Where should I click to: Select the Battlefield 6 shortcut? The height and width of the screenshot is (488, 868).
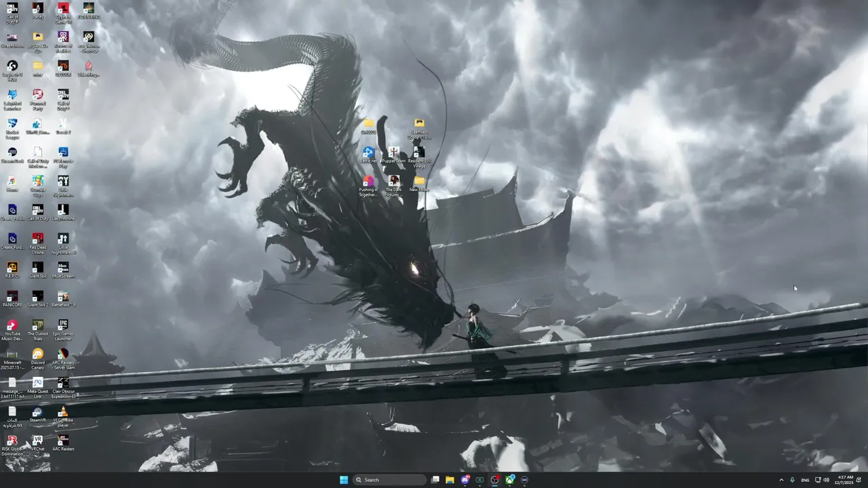63,299
